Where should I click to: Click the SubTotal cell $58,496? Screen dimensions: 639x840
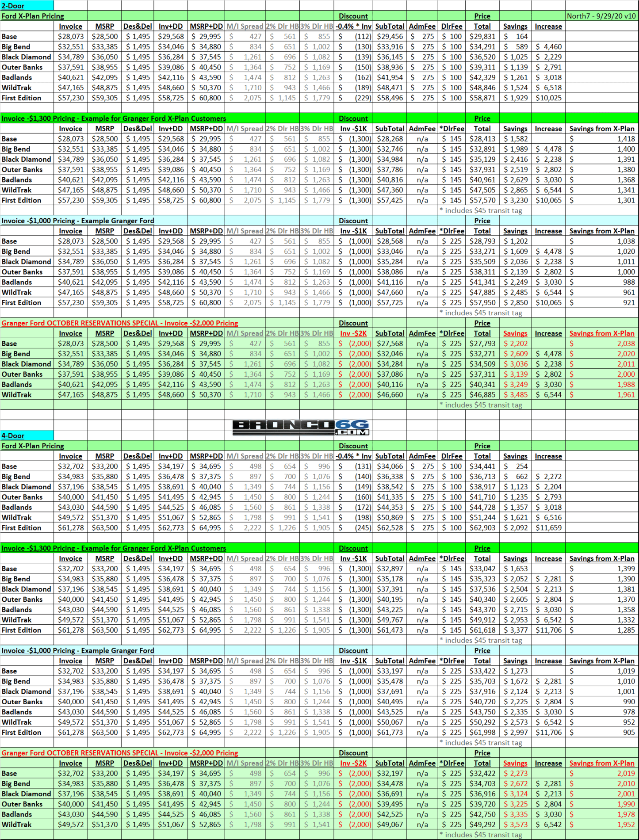click(x=390, y=98)
